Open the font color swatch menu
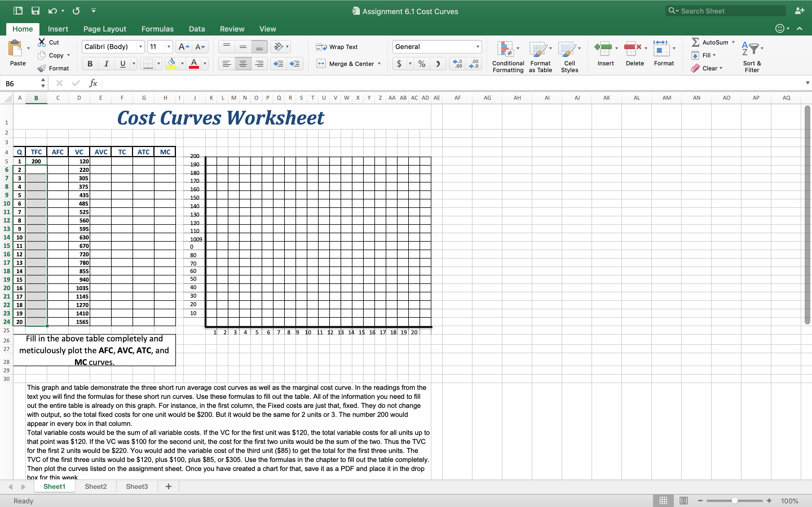Screen dimensions: 812x507 tap(204, 63)
